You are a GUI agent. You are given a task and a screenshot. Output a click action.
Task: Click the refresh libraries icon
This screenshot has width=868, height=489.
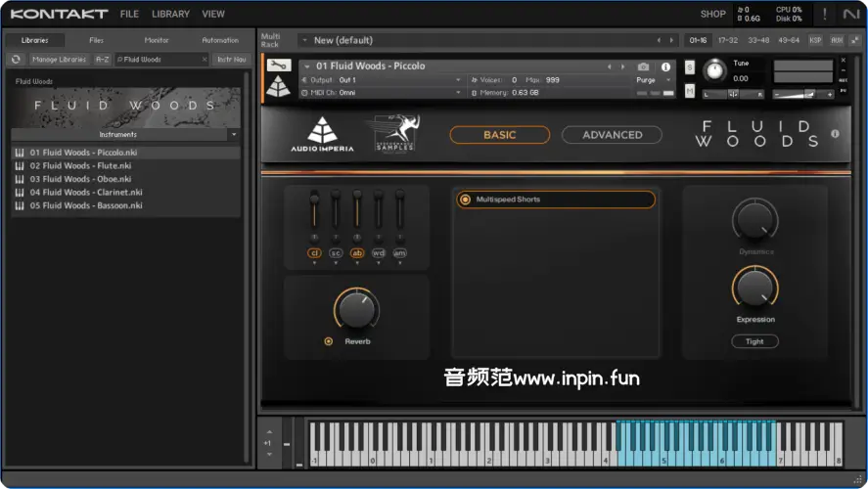point(16,60)
